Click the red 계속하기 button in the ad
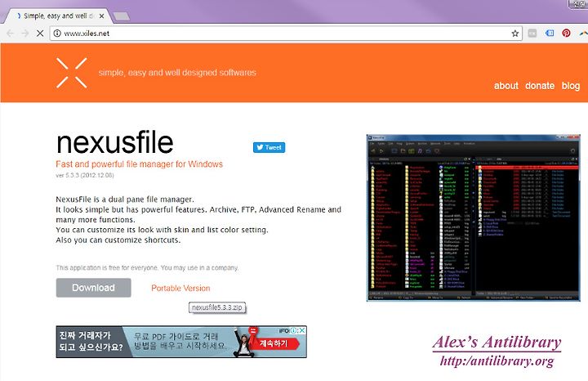Viewport: 588px width, 381px height. pos(274,343)
